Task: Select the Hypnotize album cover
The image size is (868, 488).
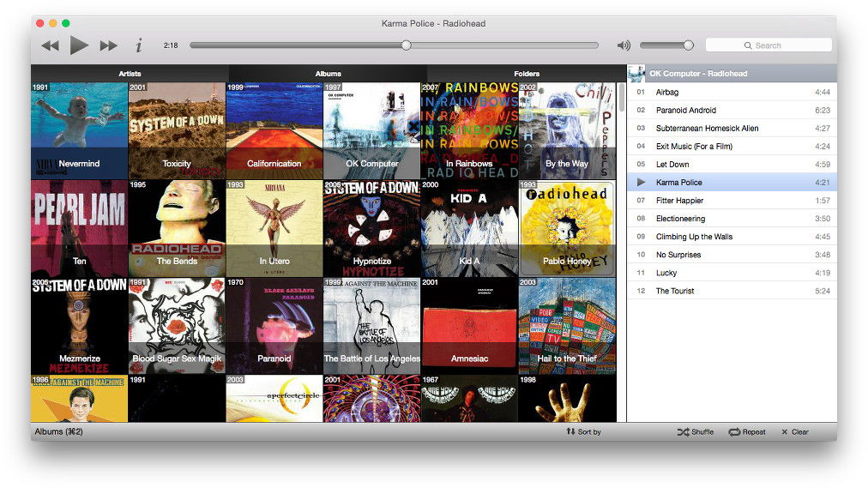Action: pyautogui.click(x=371, y=228)
